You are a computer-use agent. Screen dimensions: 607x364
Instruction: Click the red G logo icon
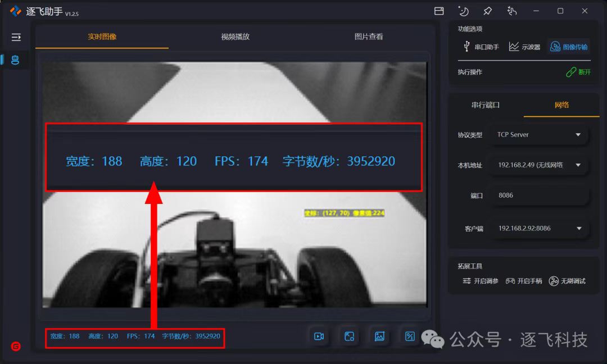[x=16, y=346]
